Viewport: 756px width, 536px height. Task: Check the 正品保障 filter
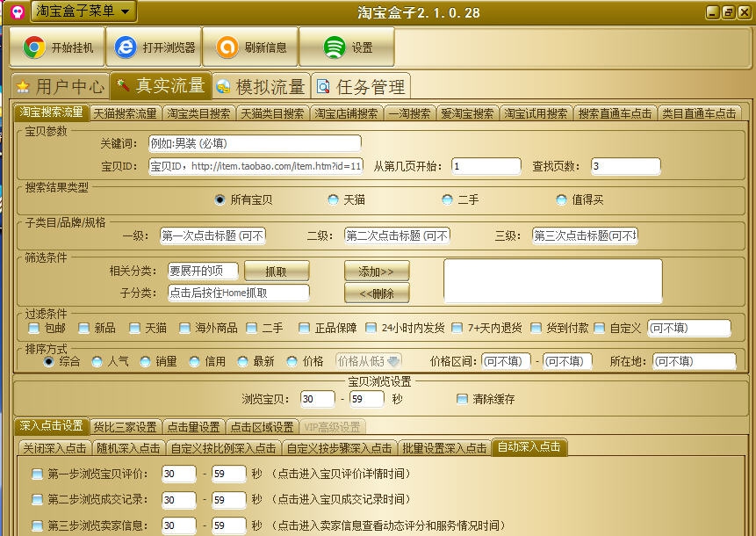click(304, 329)
